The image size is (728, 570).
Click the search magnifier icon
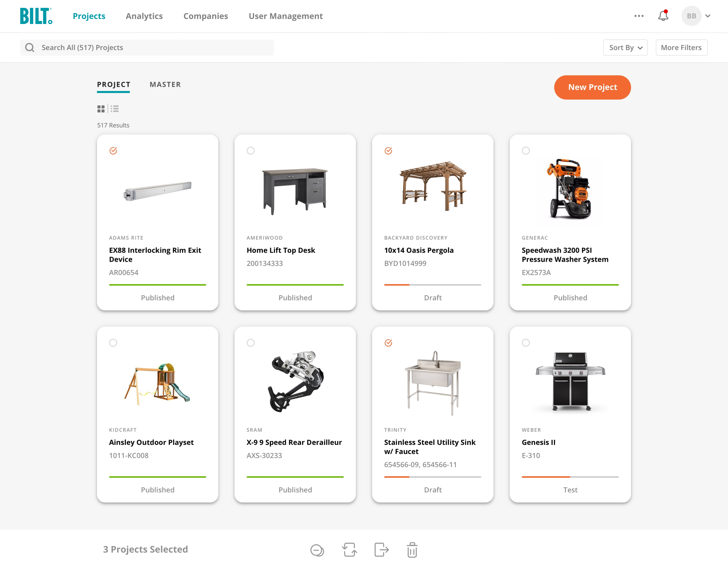(x=30, y=48)
